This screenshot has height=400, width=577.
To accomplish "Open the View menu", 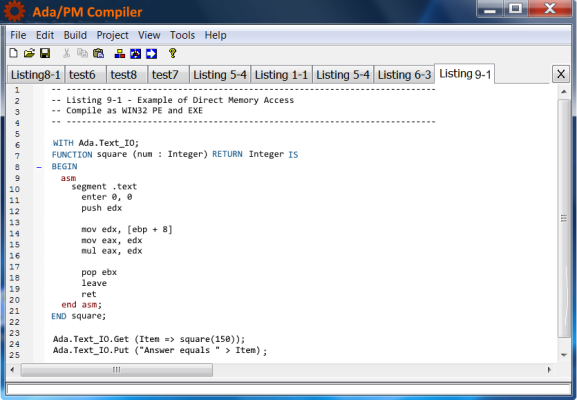I will tap(149, 35).
